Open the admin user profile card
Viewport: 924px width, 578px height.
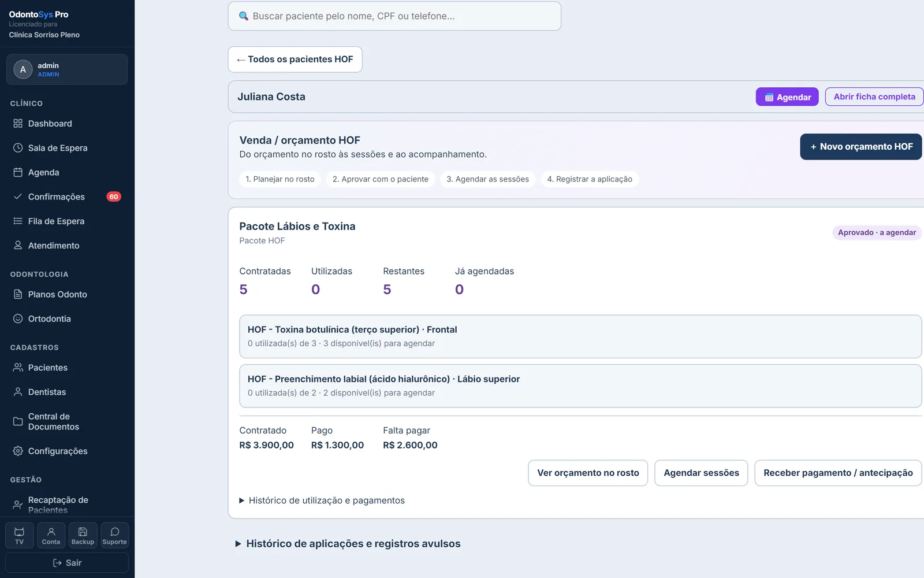coord(67,69)
